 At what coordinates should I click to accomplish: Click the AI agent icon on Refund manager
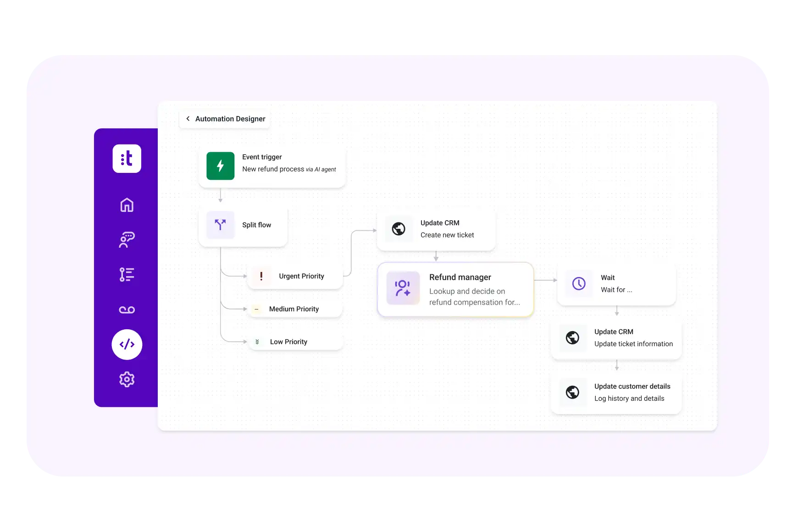(403, 288)
